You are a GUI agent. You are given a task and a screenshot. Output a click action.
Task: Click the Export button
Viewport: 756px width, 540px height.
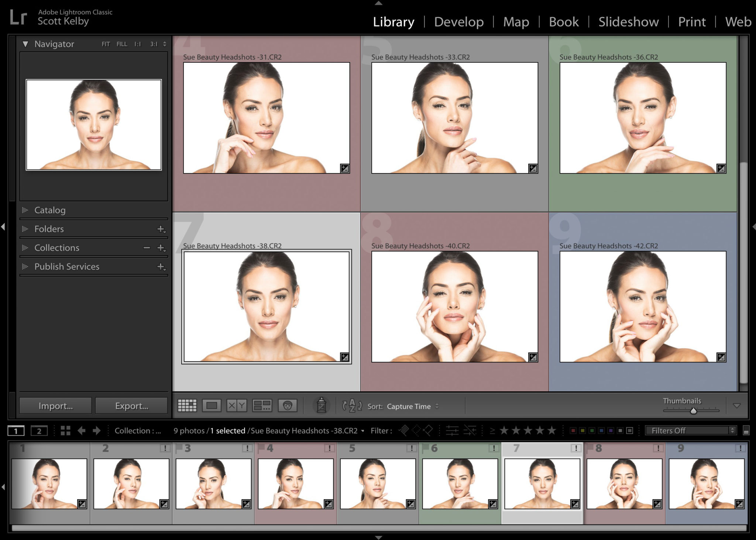131,406
